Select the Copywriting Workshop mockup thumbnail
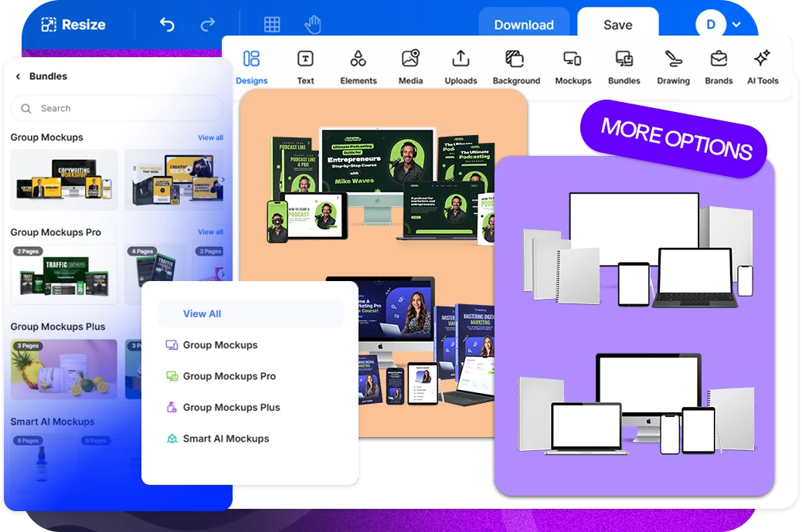The width and height of the screenshot is (802, 532). 64,180
